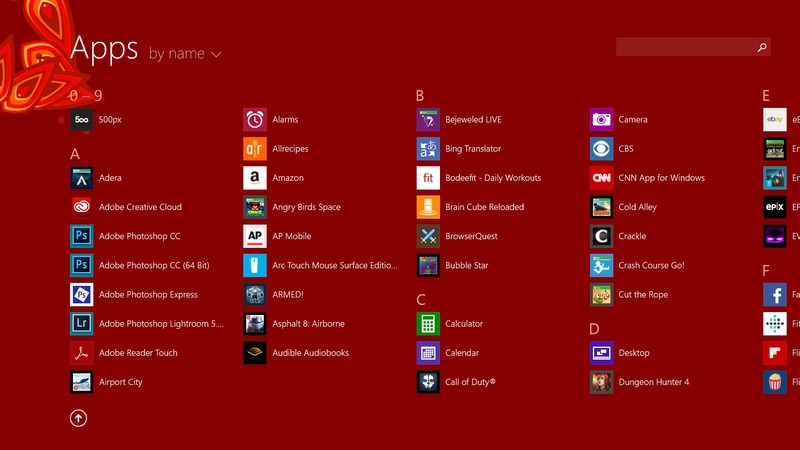
Task: Open the Desktop tile icon
Action: 602,353
